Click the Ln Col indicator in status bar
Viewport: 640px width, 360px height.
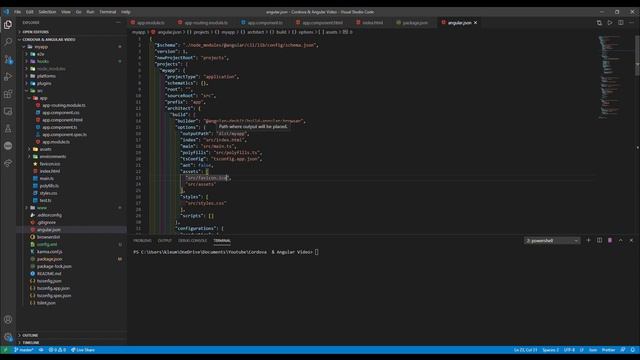click(x=526, y=350)
